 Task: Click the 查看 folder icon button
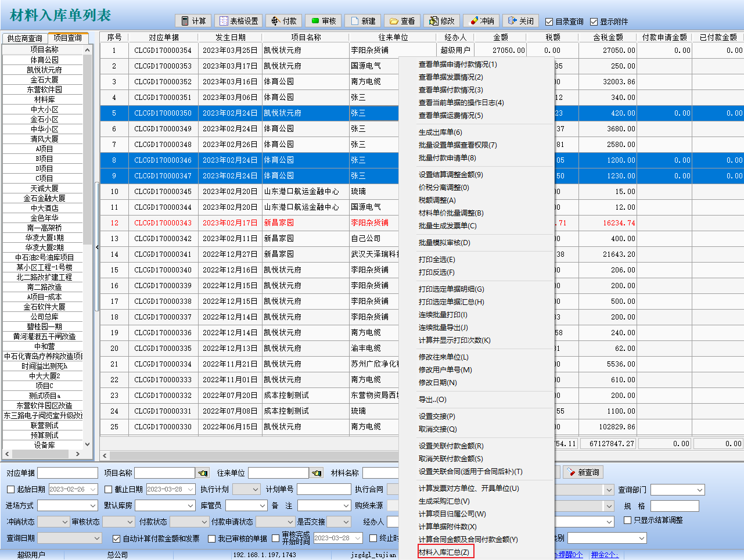pos(402,21)
